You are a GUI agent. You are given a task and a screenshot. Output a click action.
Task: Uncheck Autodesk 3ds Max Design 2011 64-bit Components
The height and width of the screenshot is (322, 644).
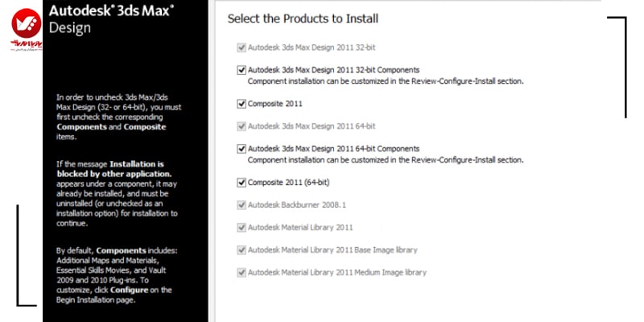pyautogui.click(x=242, y=149)
